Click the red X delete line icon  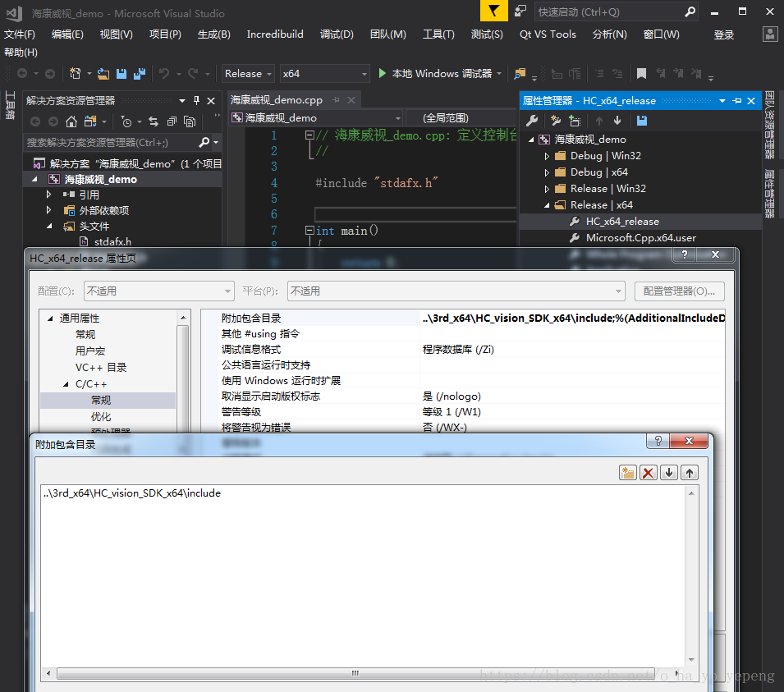pos(649,473)
